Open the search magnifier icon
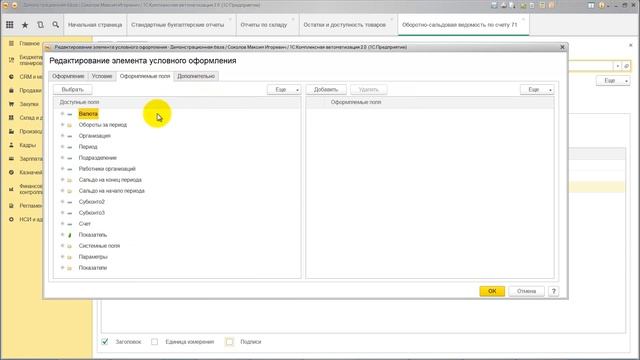The width and height of the screenshot is (640, 360). (x=56, y=25)
